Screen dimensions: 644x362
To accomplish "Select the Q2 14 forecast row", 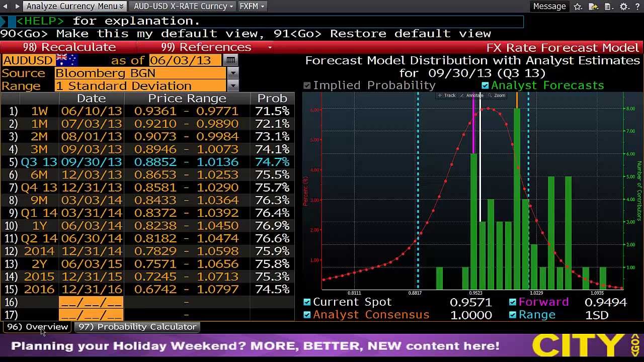I will point(147,238).
